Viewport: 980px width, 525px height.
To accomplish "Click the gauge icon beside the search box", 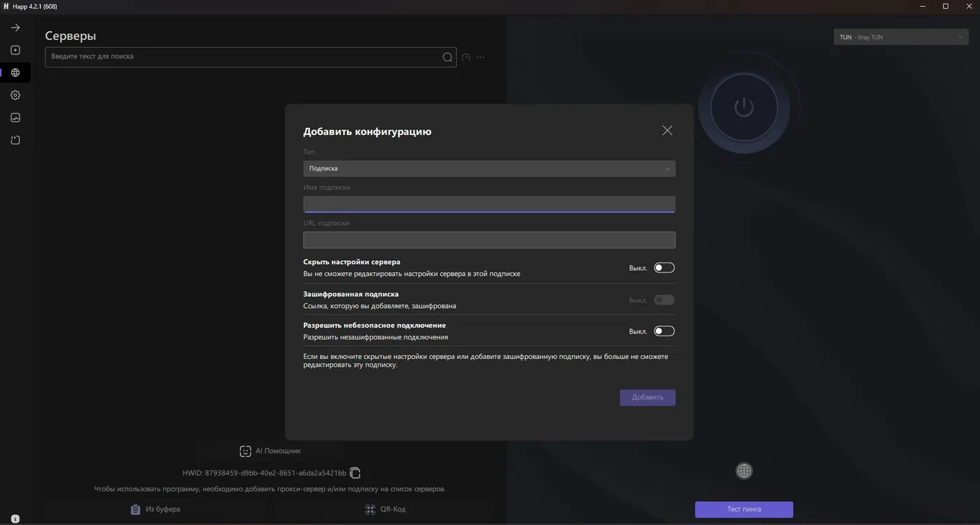I will 466,57.
